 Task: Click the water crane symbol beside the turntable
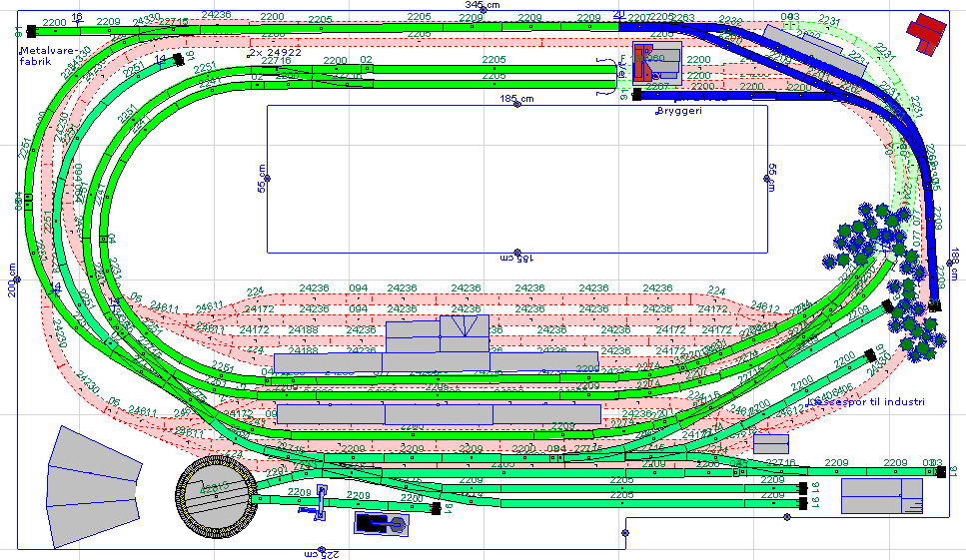[321, 503]
